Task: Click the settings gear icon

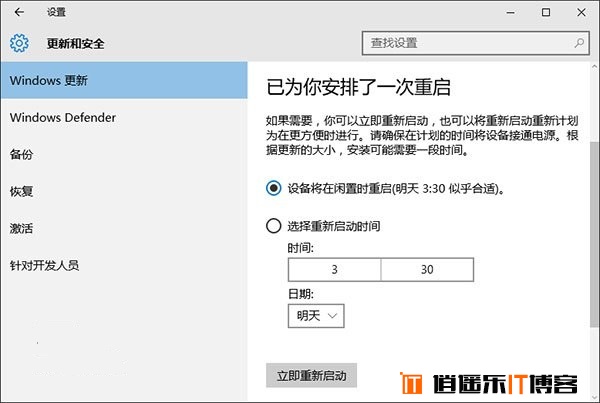Action: coord(19,43)
